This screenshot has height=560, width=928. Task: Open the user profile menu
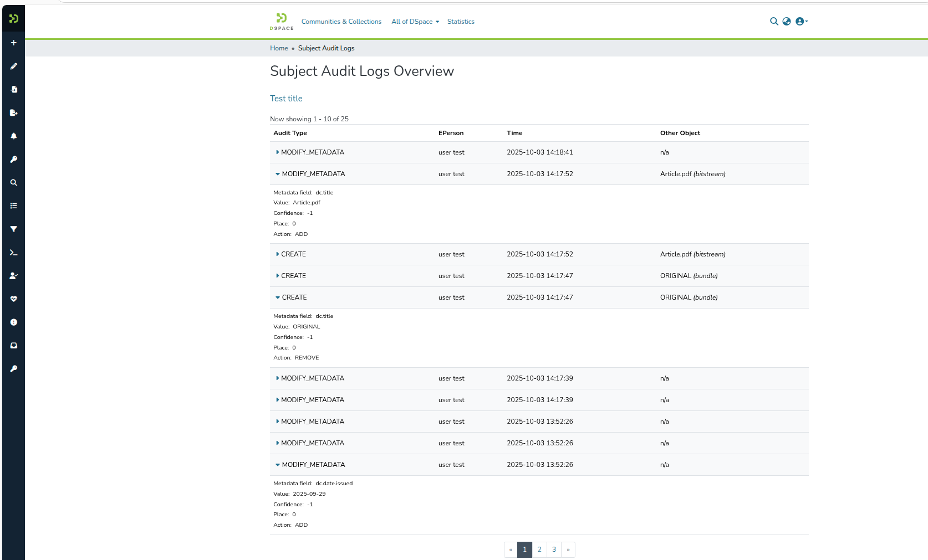tap(802, 22)
